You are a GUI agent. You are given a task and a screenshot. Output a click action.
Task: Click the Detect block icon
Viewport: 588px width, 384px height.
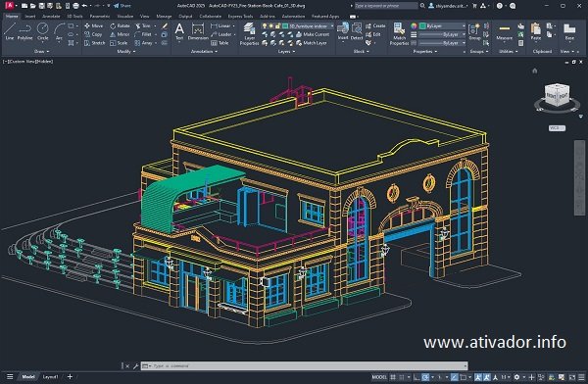tap(357, 31)
